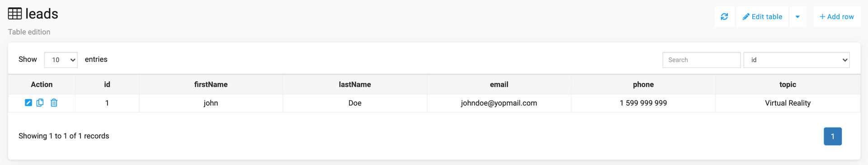The image size is (868, 165).
Task: Sort by lastName column header
Action: tap(355, 84)
